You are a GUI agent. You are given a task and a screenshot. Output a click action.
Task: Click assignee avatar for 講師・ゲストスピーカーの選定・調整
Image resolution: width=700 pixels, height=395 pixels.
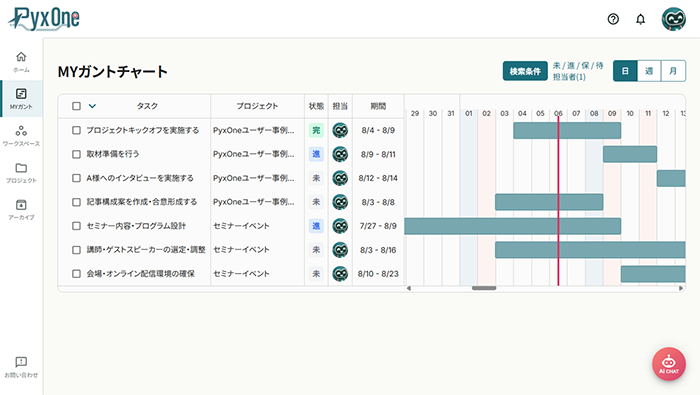340,249
